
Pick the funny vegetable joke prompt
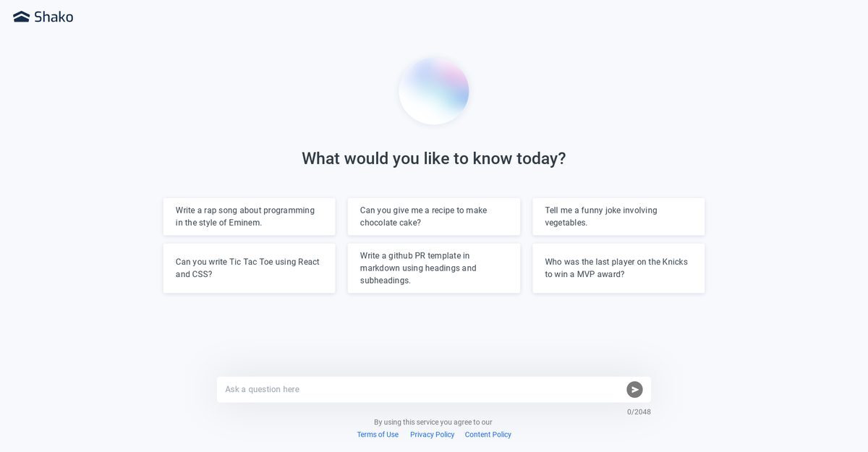[618, 216]
